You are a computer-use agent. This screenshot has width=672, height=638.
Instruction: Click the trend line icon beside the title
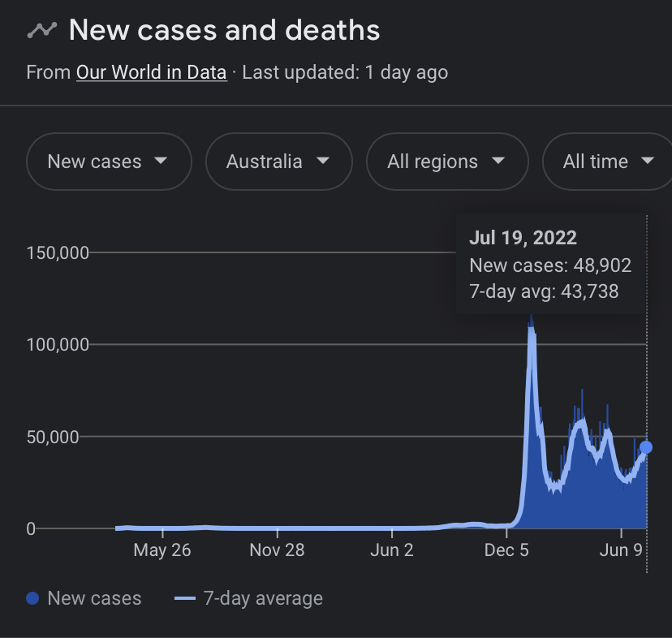pyautogui.click(x=41, y=30)
